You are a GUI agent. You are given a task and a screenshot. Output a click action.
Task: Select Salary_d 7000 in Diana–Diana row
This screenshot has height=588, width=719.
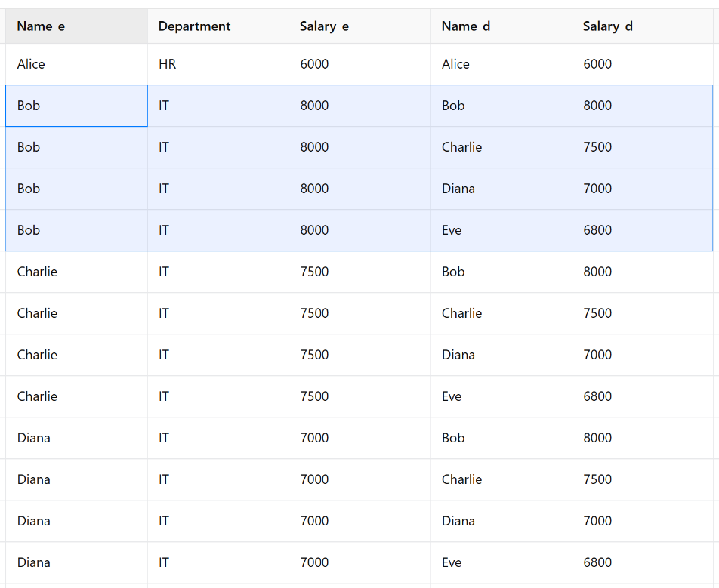point(643,521)
